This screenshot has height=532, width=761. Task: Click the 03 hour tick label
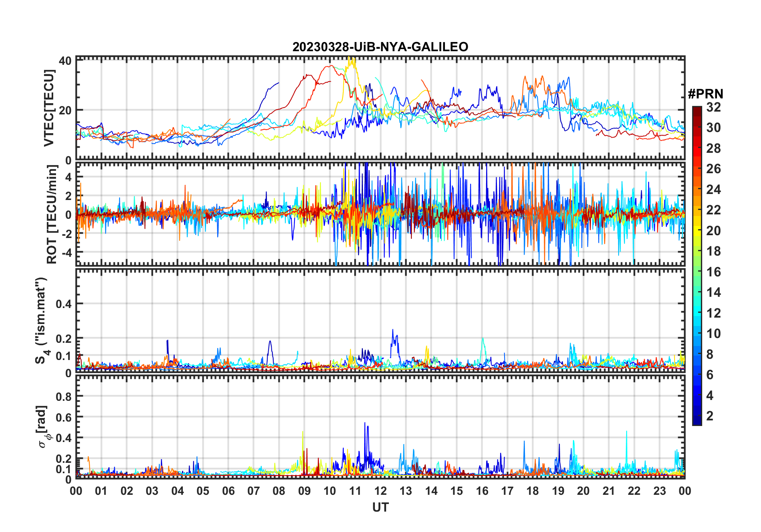point(152,491)
